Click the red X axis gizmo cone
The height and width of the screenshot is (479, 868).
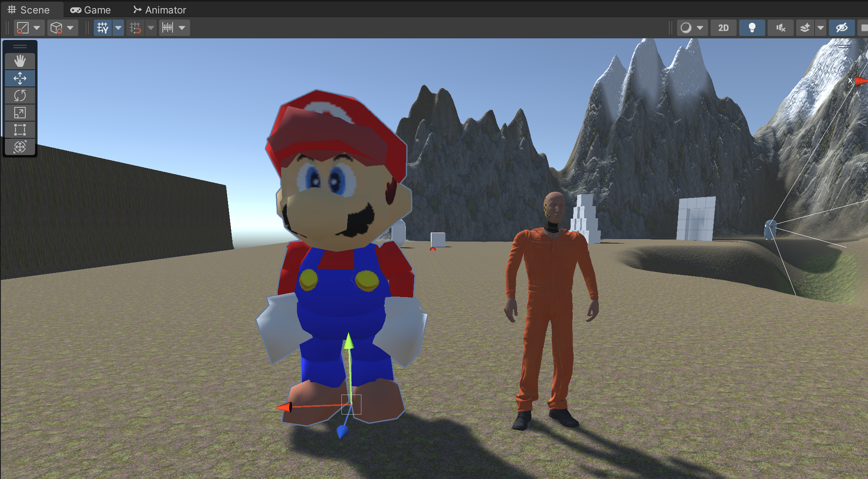click(x=861, y=81)
